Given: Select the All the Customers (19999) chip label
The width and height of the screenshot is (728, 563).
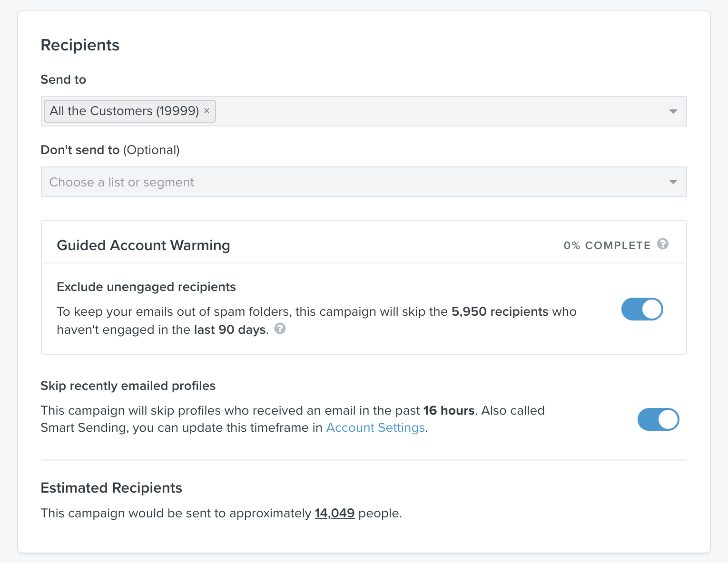Looking at the screenshot, I should tap(124, 111).
